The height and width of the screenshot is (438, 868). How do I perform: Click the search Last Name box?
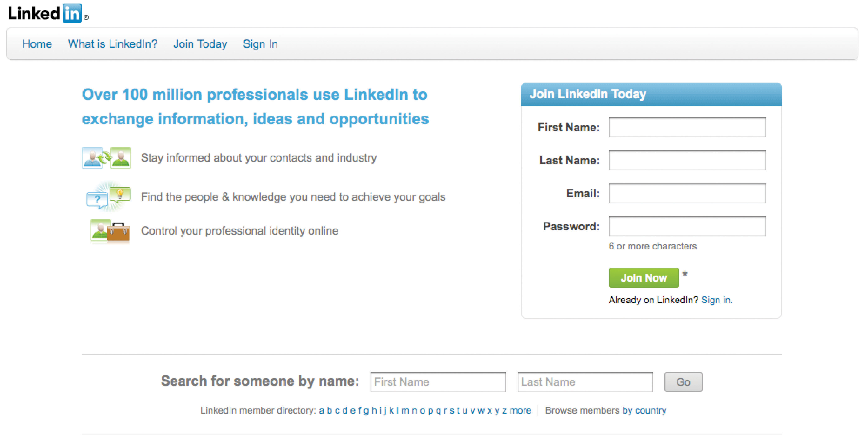click(585, 382)
